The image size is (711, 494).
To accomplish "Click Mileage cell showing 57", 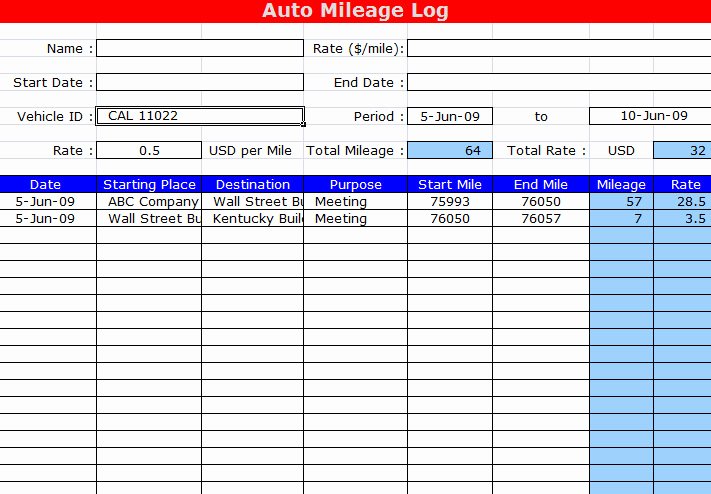I will click(621, 201).
